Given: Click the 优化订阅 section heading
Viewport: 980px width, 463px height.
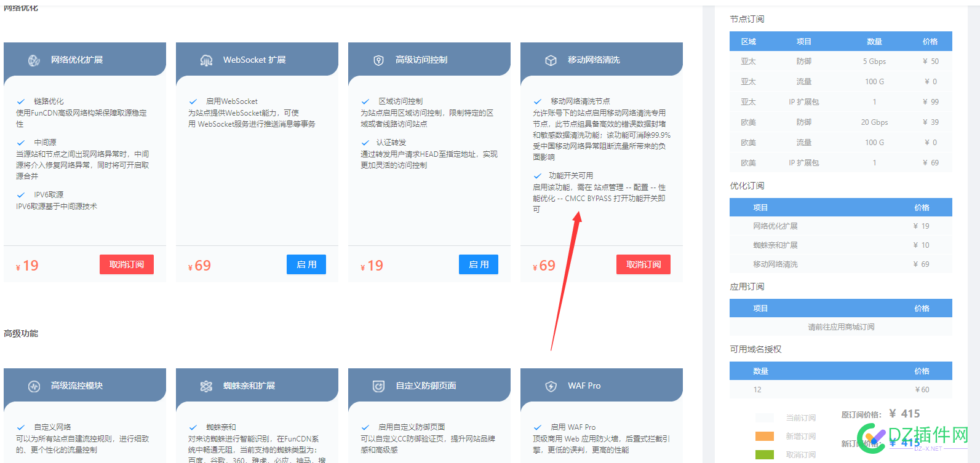Looking at the screenshot, I should [x=747, y=186].
